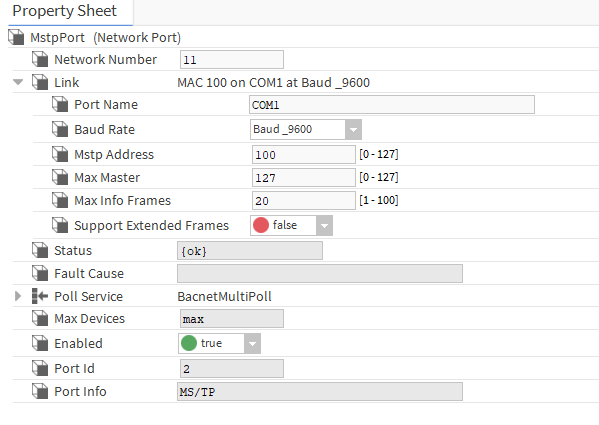599x425 pixels.
Task: Open the Enabled dropdown arrow
Action: click(252, 343)
